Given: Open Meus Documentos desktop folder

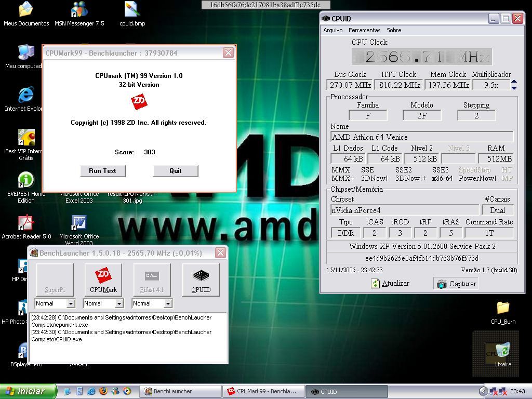Looking at the screenshot, I should [x=26, y=14].
